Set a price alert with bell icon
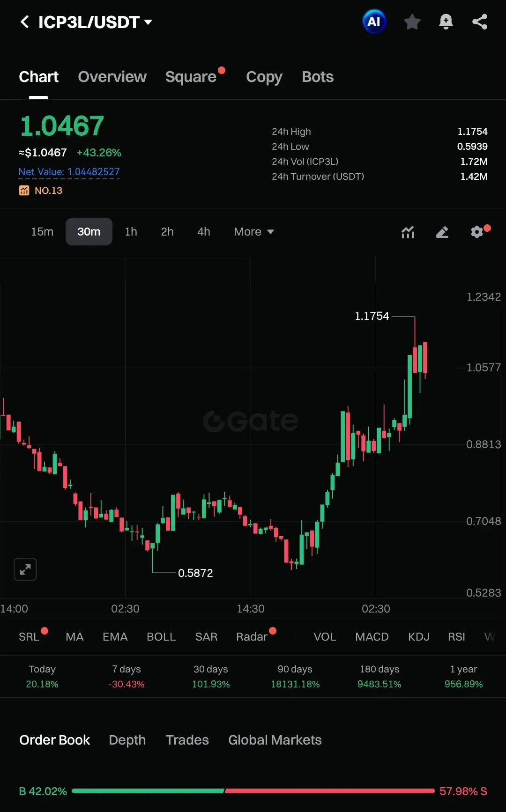The image size is (506, 812). click(446, 22)
